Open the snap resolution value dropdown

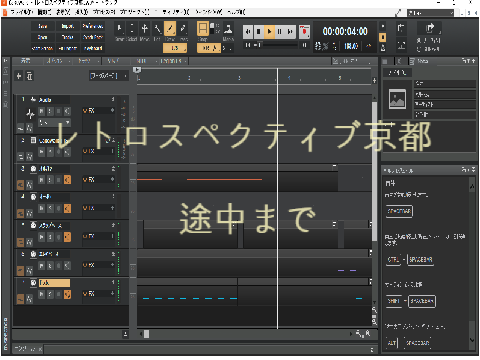pyautogui.click(x=209, y=48)
